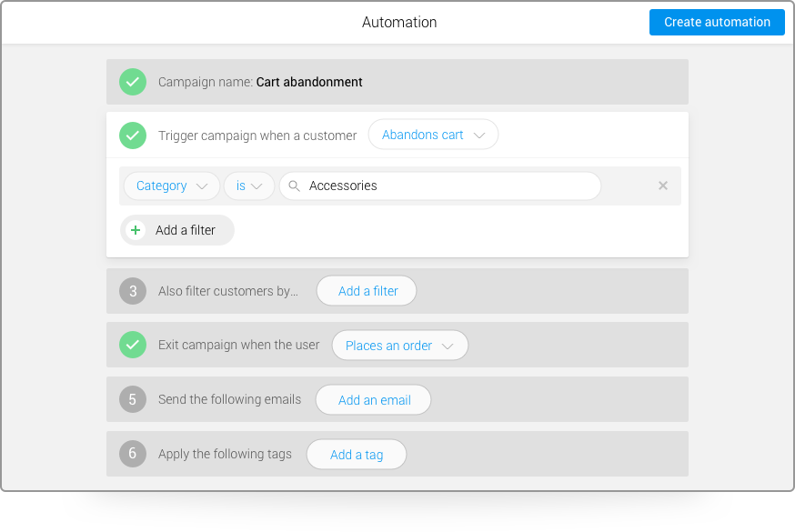Click the step 5 number circle

[133, 399]
